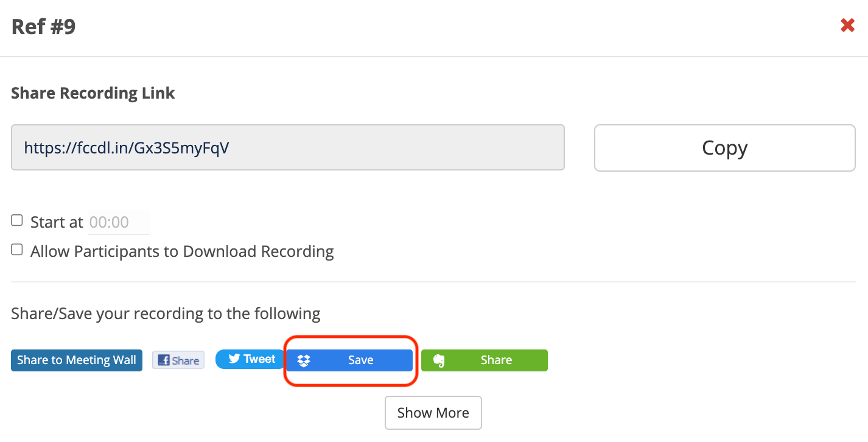Screen dimensions: 868x442
Task: Click the 00:00 start time field
Action: pyautogui.click(x=118, y=222)
